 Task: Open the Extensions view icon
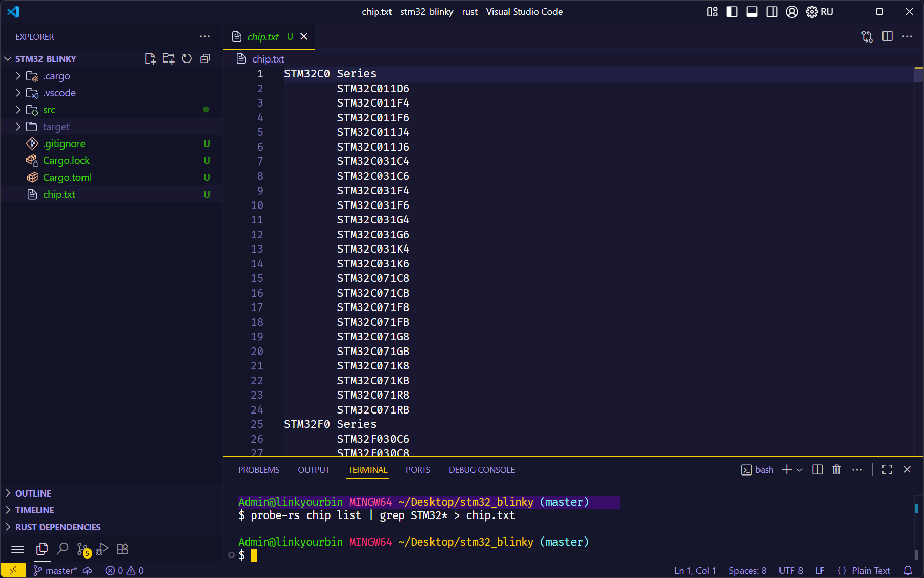pyautogui.click(x=122, y=549)
